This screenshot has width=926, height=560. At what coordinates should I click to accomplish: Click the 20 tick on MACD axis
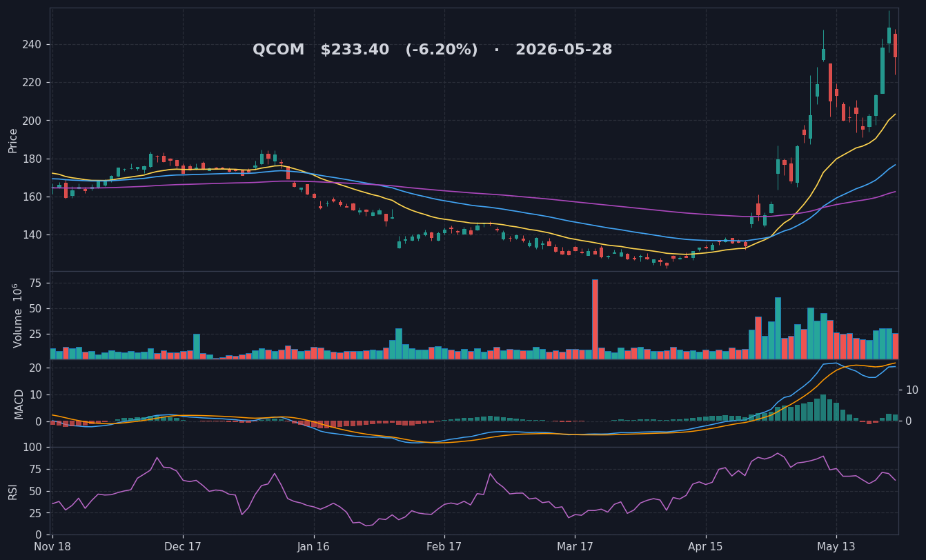point(36,368)
